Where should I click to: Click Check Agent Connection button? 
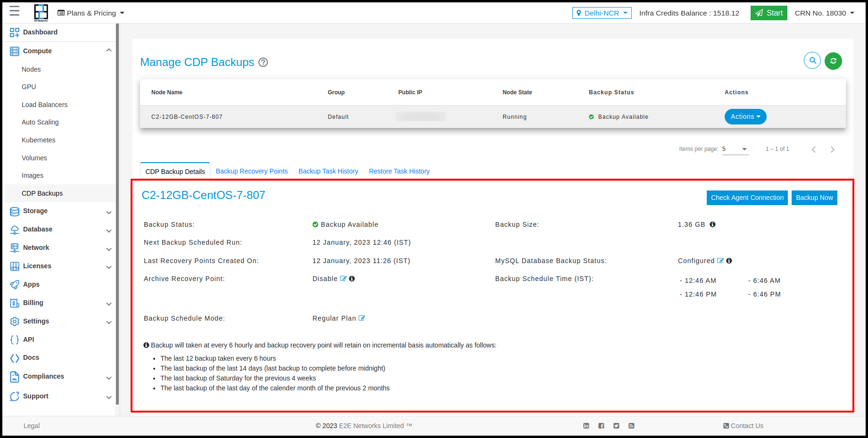click(747, 198)
